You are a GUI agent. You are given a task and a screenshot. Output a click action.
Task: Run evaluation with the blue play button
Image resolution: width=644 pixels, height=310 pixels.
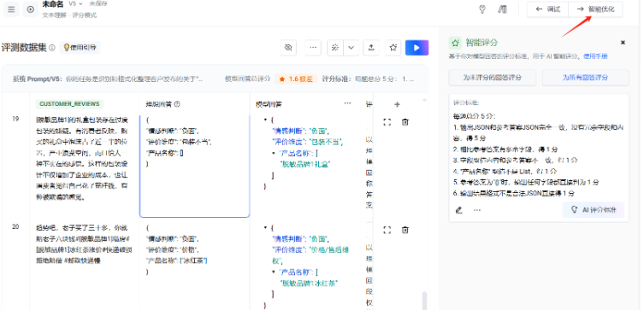tap(417, 48)
